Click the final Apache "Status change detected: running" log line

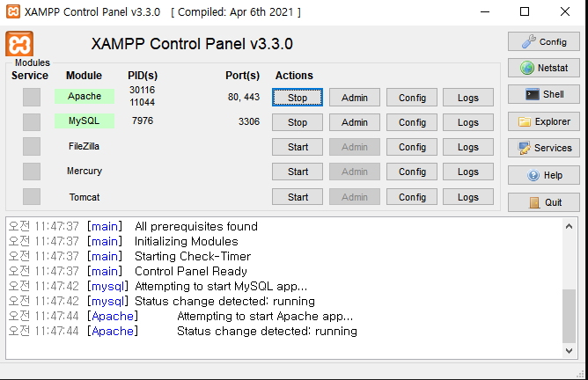(x=267, y=332)
